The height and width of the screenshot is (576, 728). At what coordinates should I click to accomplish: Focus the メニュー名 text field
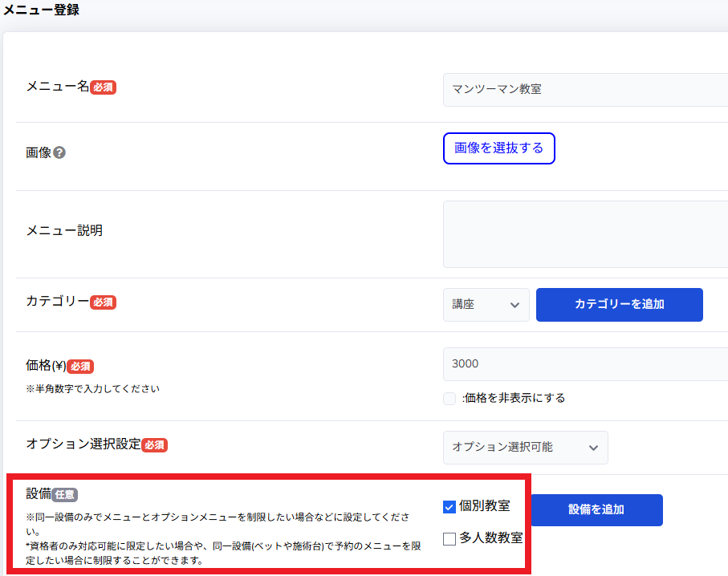[584, 89]
